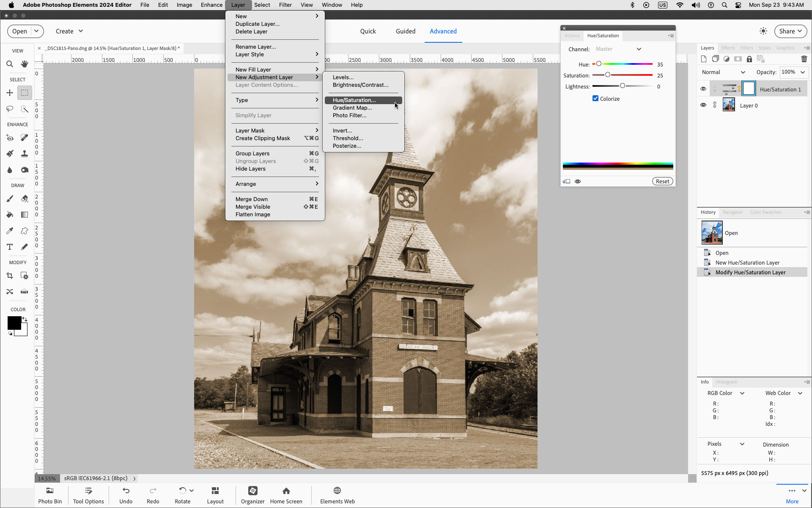The image size is (812, 508).
Task: Select the Clone Stamp tool
Action: (24, 153)
